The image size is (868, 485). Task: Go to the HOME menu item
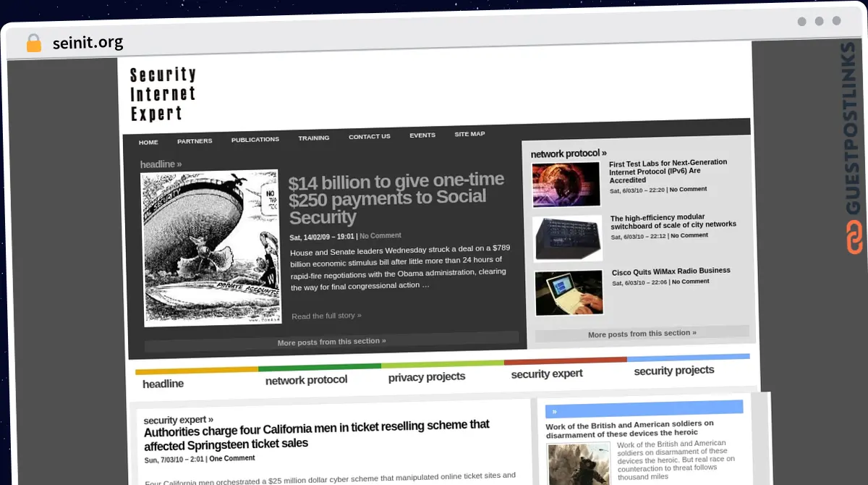[x=148, y=142]
